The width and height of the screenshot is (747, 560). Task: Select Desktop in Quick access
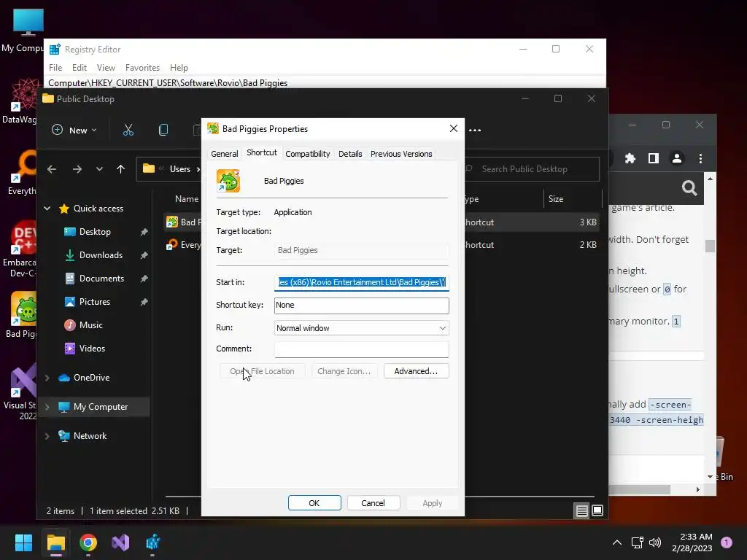click(x=95, y=232)
